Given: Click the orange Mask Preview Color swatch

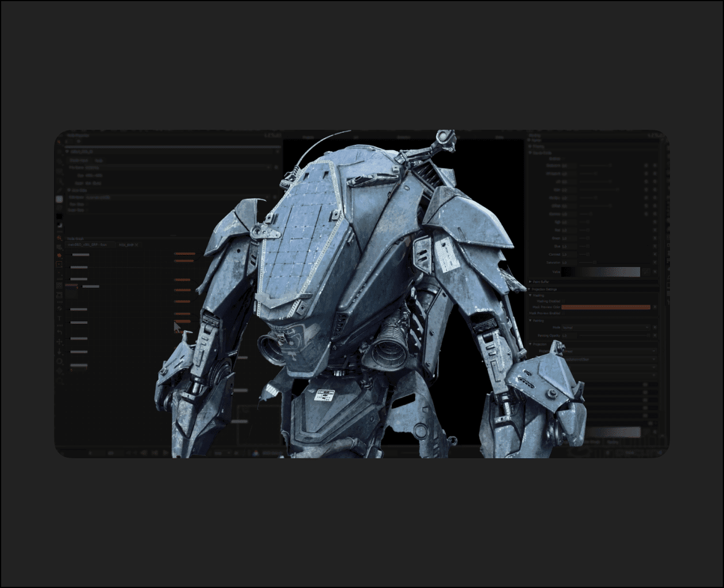Looking at the screenshot, I should (x=605, y=307).
